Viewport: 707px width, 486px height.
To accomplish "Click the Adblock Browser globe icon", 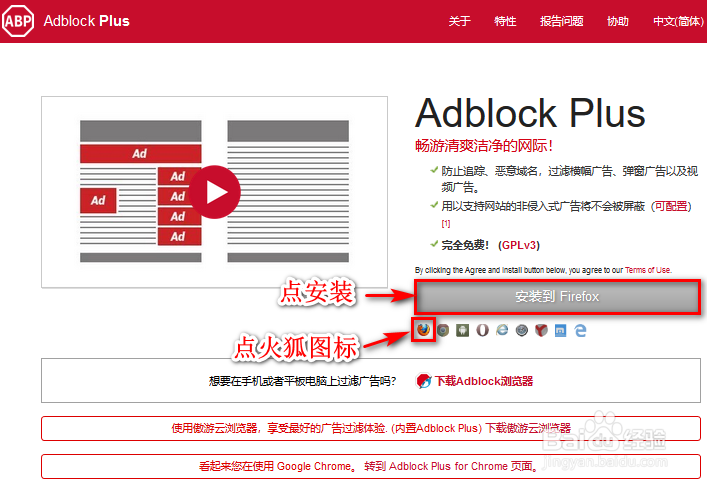I will point(423,381).
